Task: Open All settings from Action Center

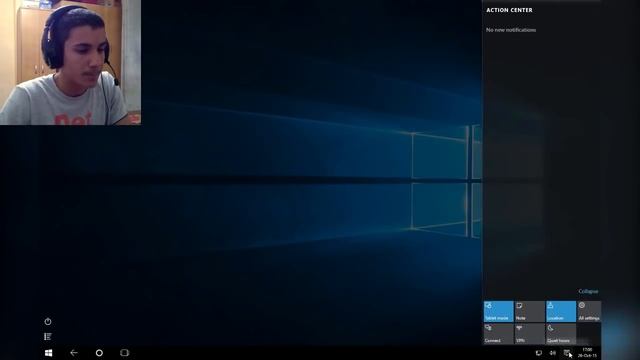Action: pyautogui.click(x=589, y=311)
